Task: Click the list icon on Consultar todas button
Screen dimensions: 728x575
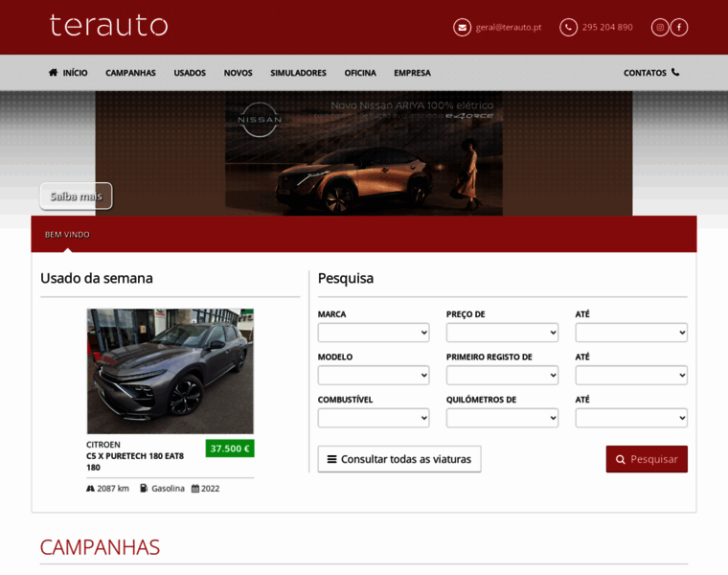Action: (332, 459)
